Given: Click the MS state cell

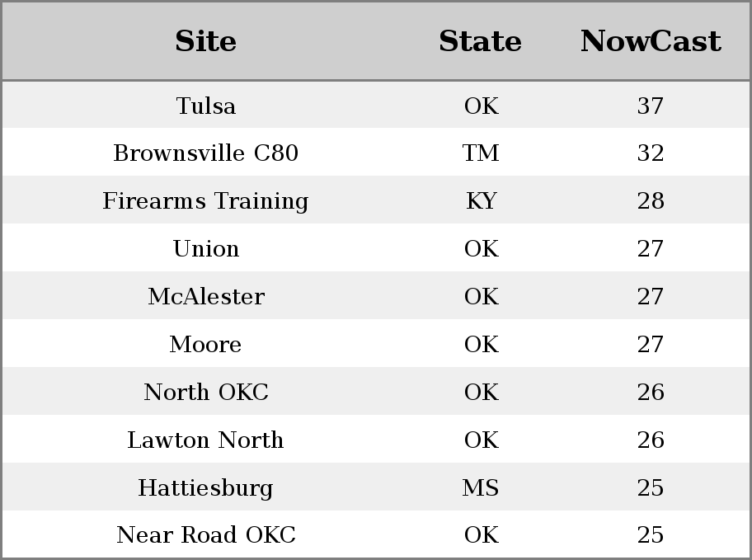Looking at the screenshot, I should (x=481, y=487).
